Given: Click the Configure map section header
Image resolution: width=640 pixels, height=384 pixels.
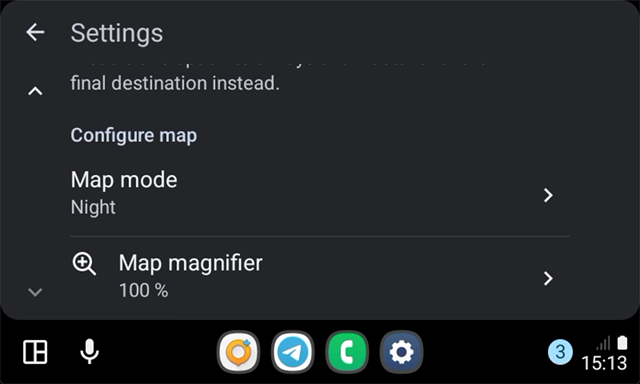Looking at the screenshot, I should click(133, 135).
